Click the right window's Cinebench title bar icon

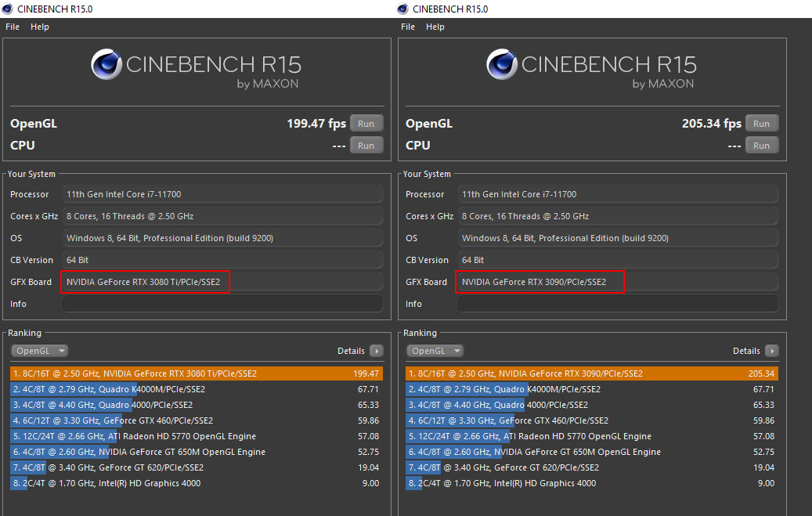point(402,9)
